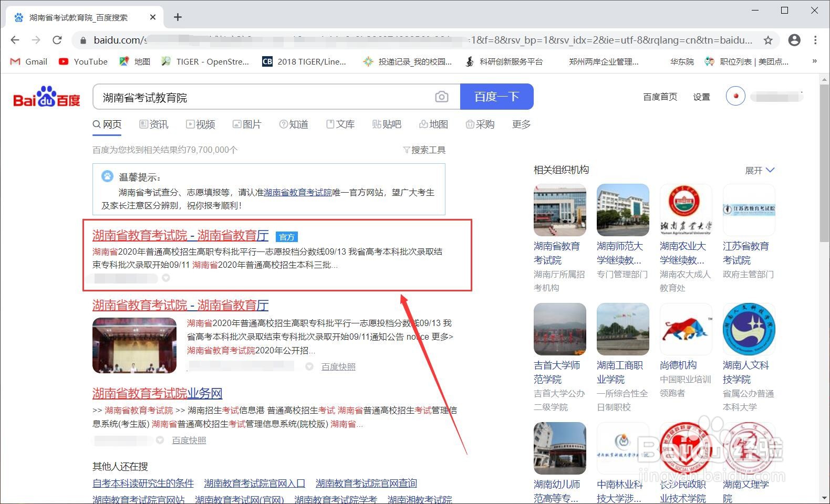The height and width of the screenshot is (504, 830).
Task: Open 湖南农业大学继续教... organization card
Action: click(x=686, y=238)
